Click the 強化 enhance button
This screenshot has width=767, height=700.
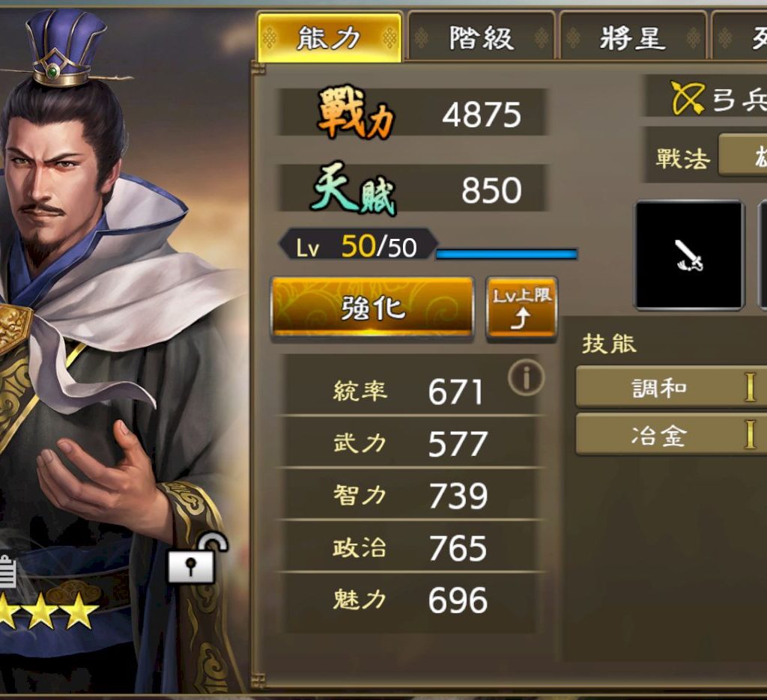[x=373, y=308]
